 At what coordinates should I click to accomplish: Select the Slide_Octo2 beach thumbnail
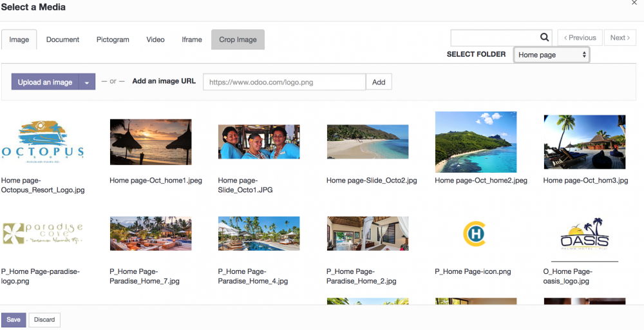click(368, 142)
